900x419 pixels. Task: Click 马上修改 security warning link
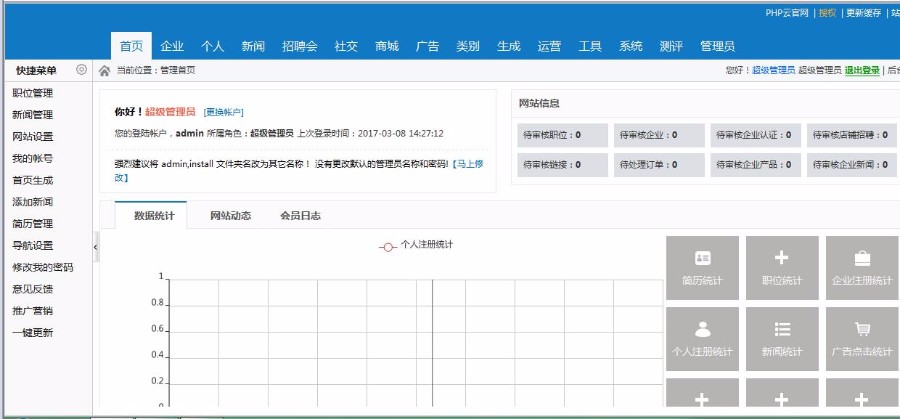pyautogui.click(x=468, y=164)
